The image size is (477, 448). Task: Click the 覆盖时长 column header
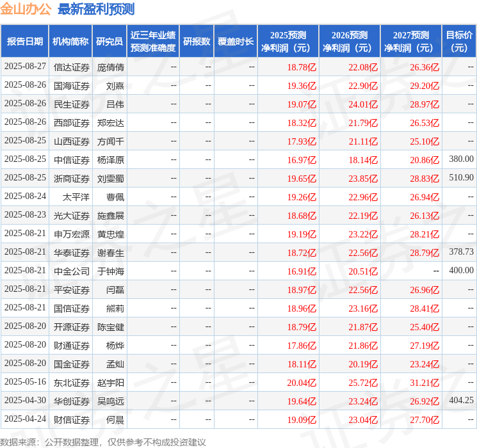coord(236,42)
